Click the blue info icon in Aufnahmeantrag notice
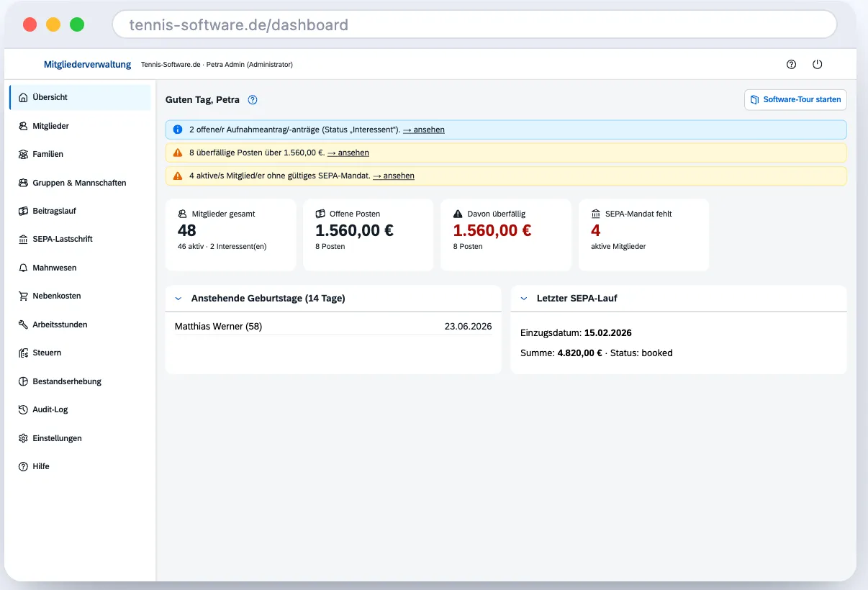Viewport: 868px width, 590px height. coord(178,130)
